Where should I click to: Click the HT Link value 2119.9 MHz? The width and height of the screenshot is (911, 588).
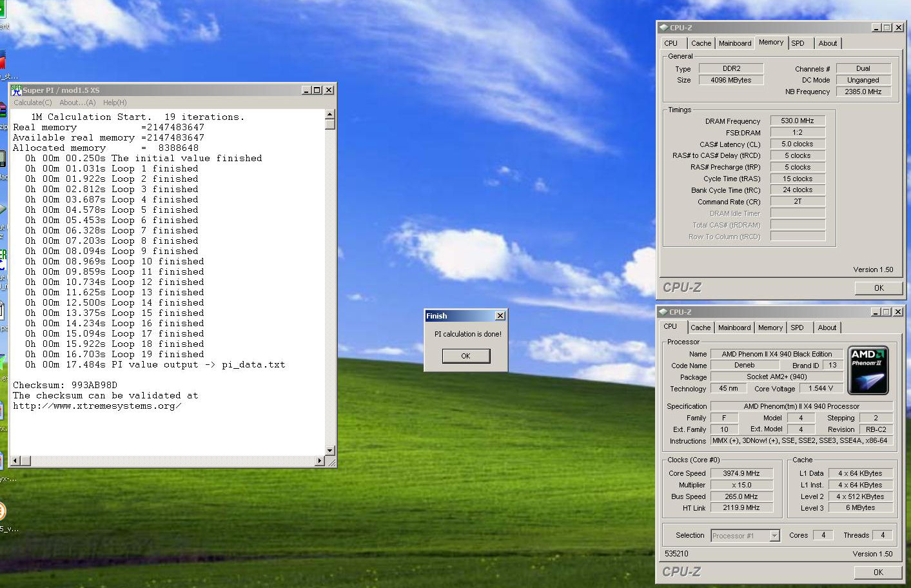point(741,507)
